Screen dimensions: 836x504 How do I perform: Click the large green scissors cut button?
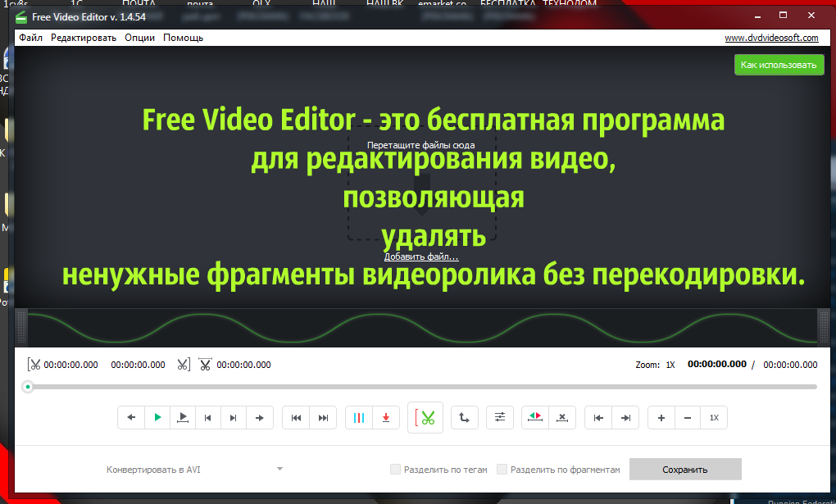tap(425, 418)
